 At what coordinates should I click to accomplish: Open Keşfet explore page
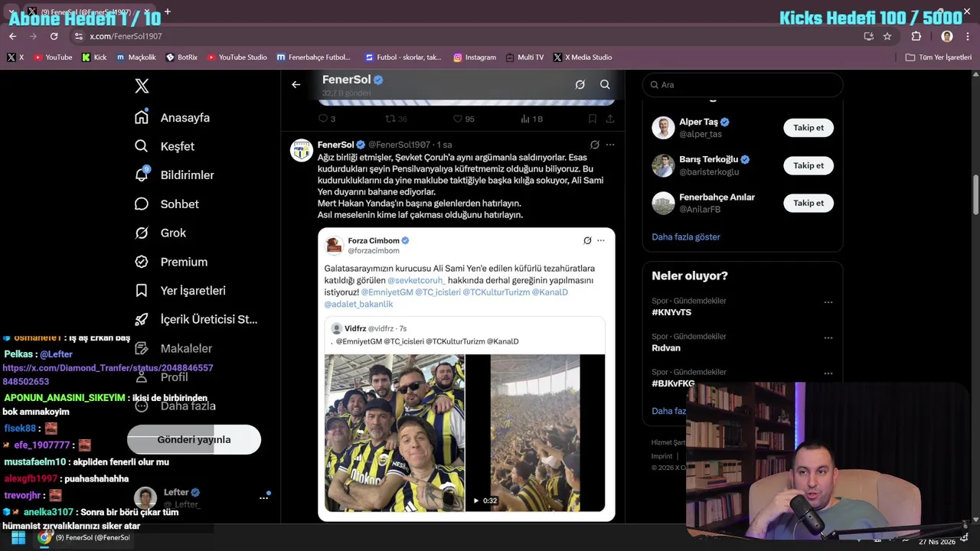pos(165,146)
